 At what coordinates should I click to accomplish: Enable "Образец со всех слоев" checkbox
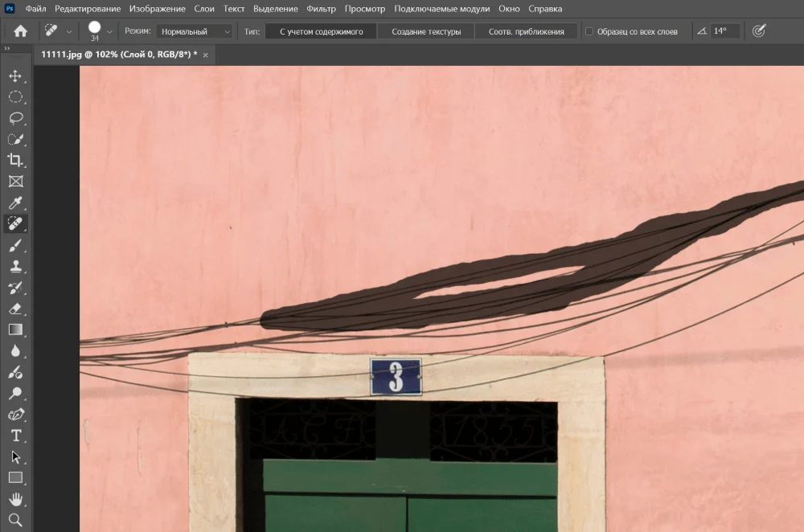589,31
